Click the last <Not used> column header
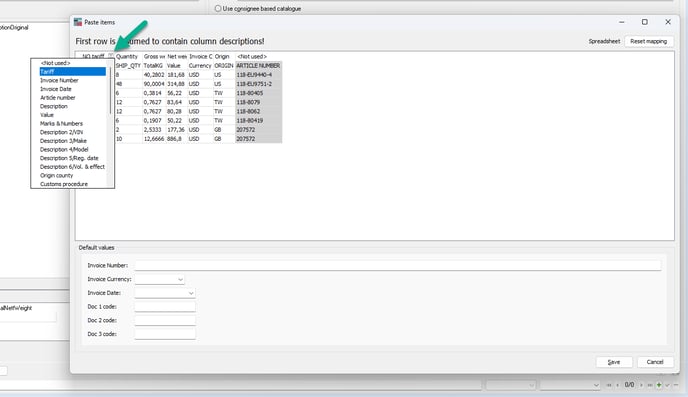Screen dimensions: 688x397 (258, 57)
